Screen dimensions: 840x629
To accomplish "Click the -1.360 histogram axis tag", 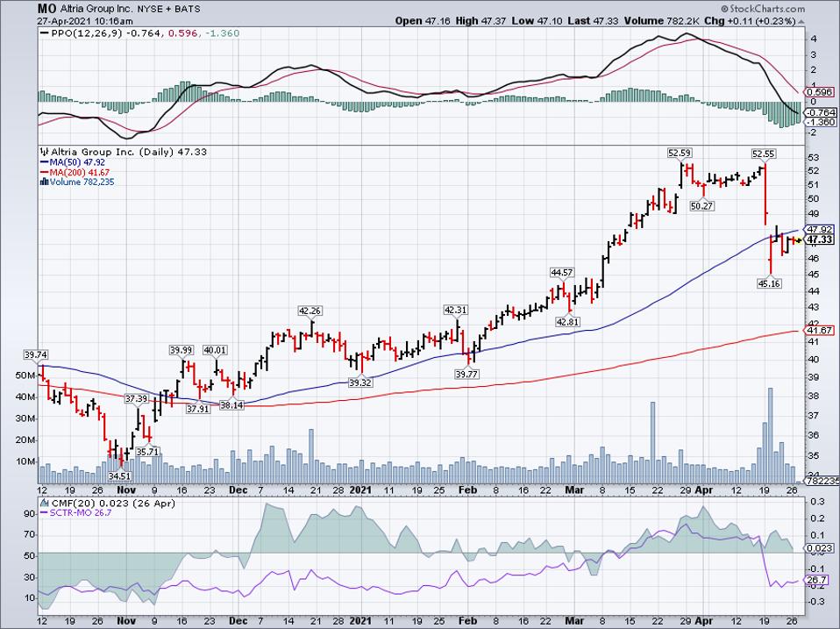I will click(820, 122).
